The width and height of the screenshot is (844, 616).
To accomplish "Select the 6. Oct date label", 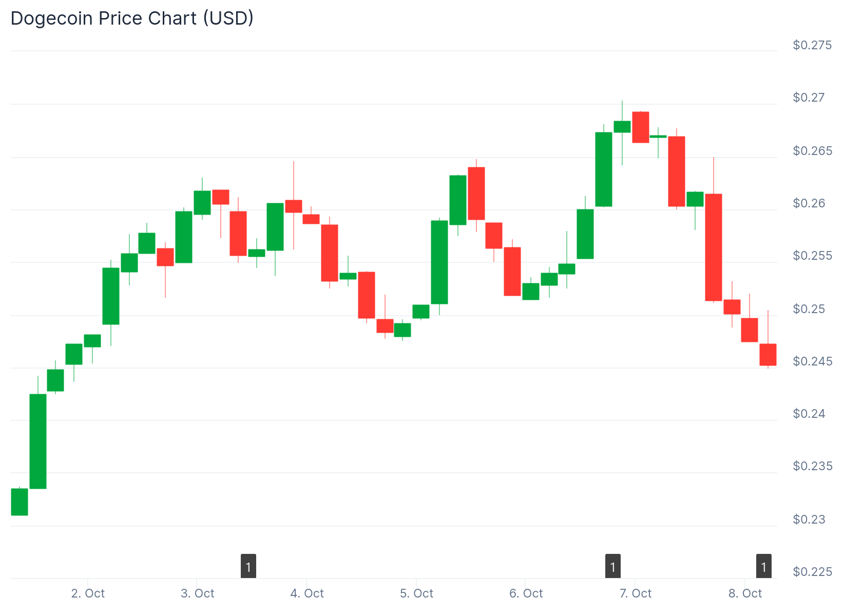I will tap(526, 593).
